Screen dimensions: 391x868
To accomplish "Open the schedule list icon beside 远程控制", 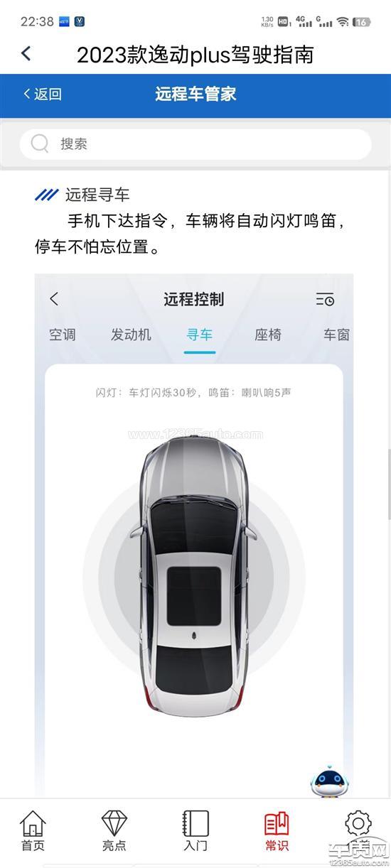I will tap(325, 299).
